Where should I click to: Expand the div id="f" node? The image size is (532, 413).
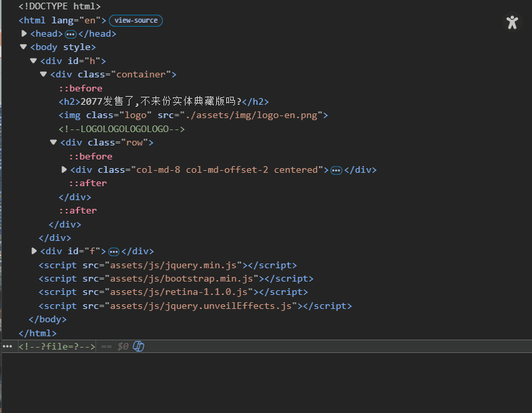point(34,251)
